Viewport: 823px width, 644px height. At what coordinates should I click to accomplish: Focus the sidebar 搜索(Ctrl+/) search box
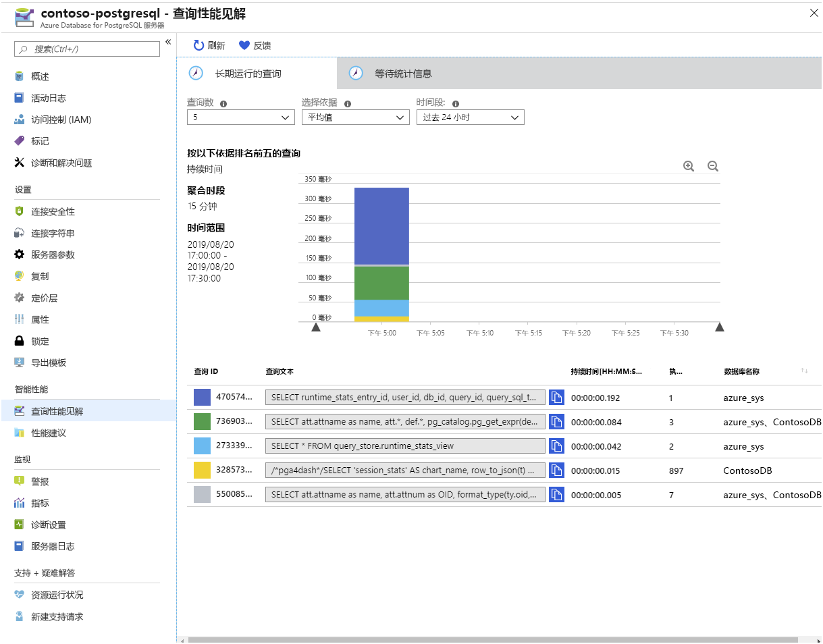coord(87,49)
